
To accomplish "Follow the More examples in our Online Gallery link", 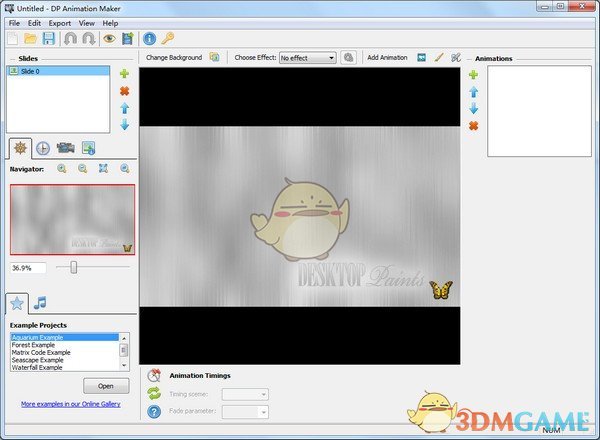I will pos(71,404).
